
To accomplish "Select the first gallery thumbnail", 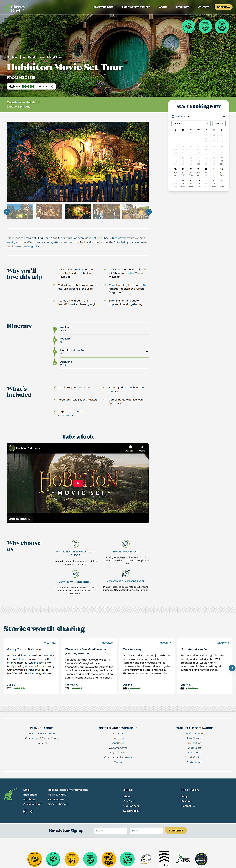I will coord(20,212).
